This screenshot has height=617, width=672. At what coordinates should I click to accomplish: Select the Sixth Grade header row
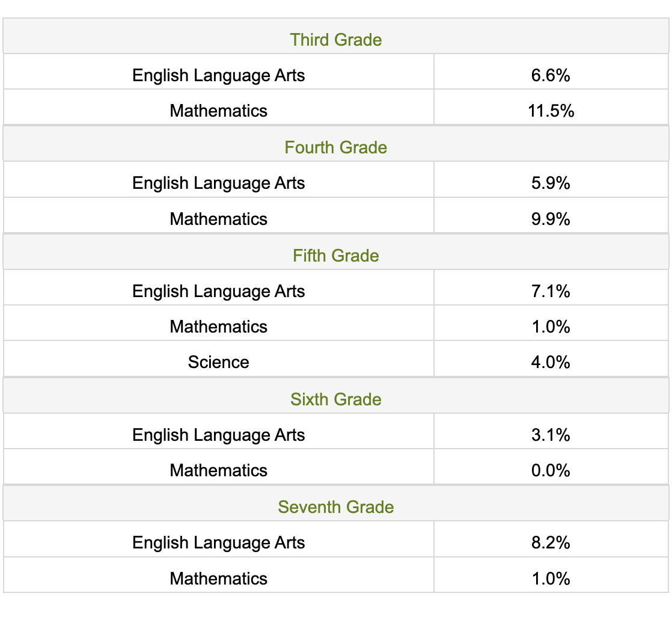tap(335, 399)
